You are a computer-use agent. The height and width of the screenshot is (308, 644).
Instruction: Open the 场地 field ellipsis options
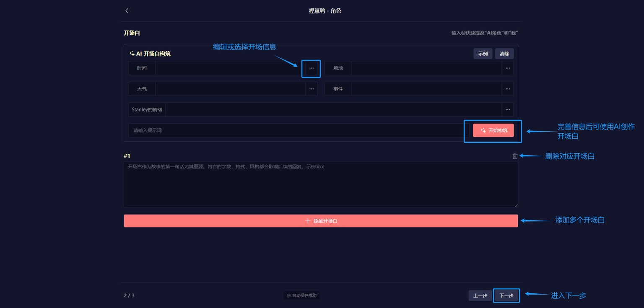tap(507, 68)
